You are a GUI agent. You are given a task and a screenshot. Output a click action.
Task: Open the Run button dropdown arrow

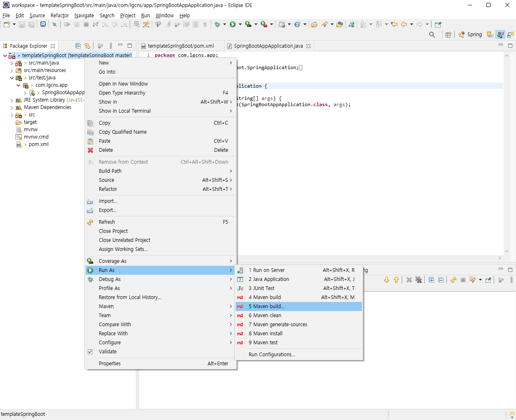[240, 25]
